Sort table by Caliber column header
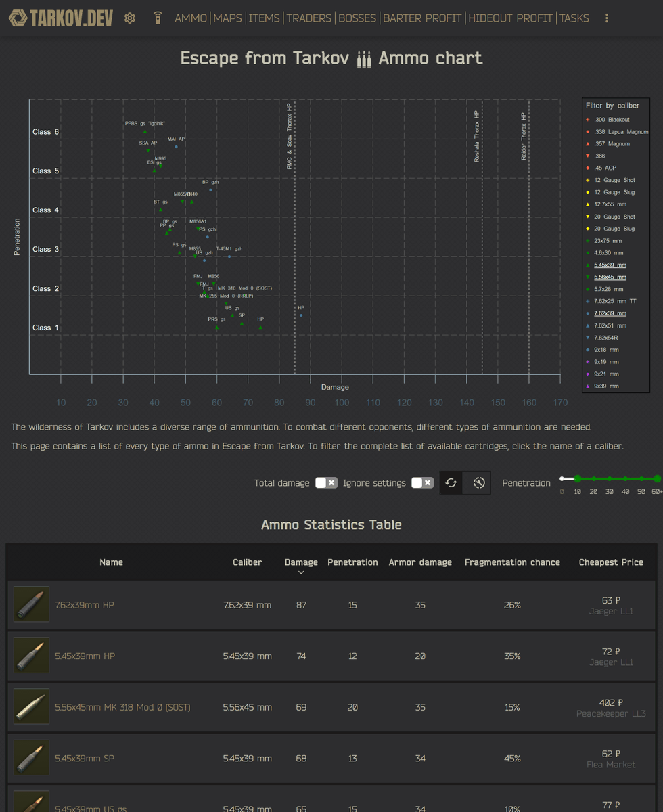663x812 pixels. (x=248, y=562)
